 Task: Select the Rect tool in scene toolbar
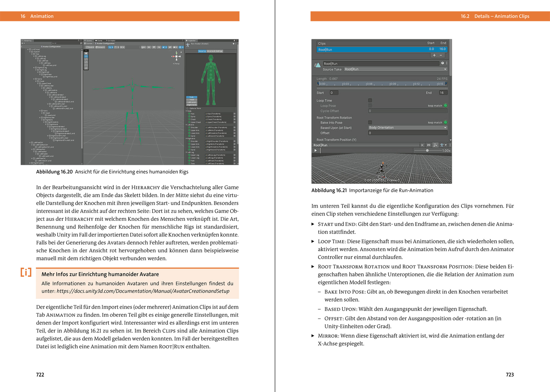point(86,65)
